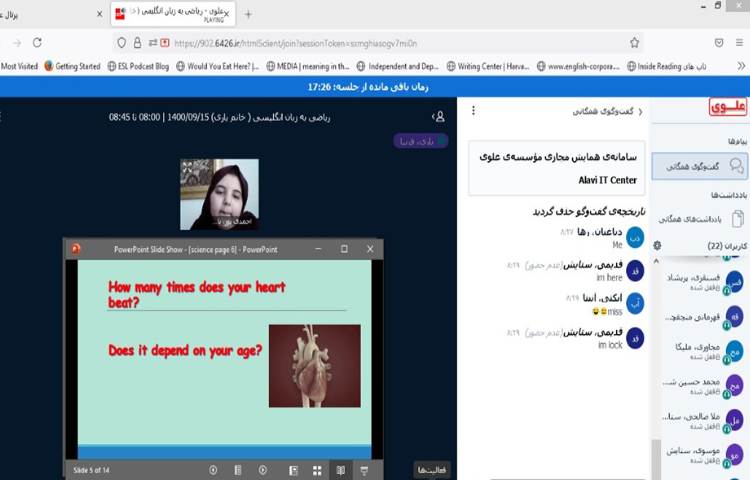Collapse the public chat panel using the chevron

point(640,112)
